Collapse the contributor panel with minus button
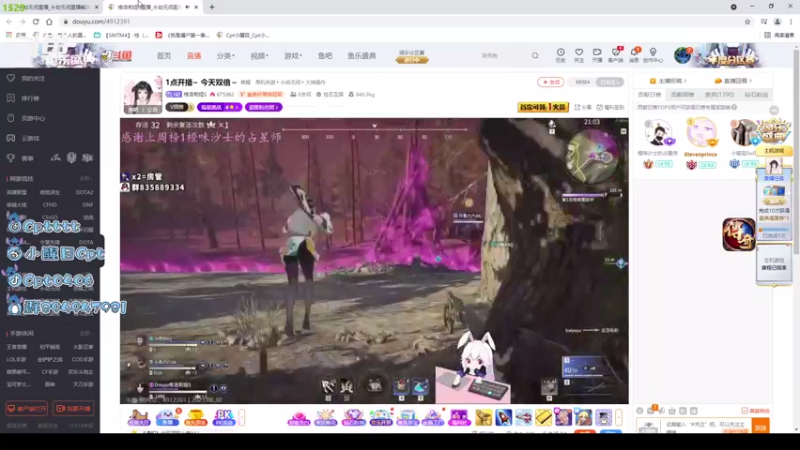 [x=774, y=110]
